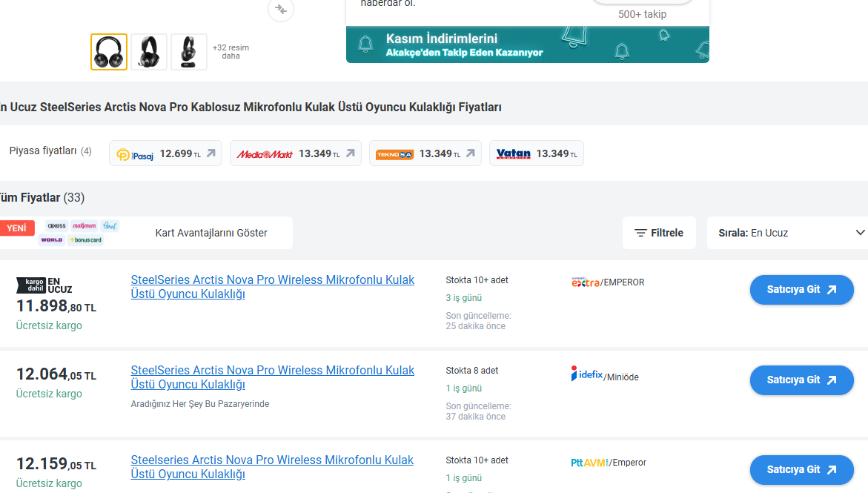The height and width of the screenshot is (493, 868).
Task: Click the axess card logo
Action: coord(56,226)
